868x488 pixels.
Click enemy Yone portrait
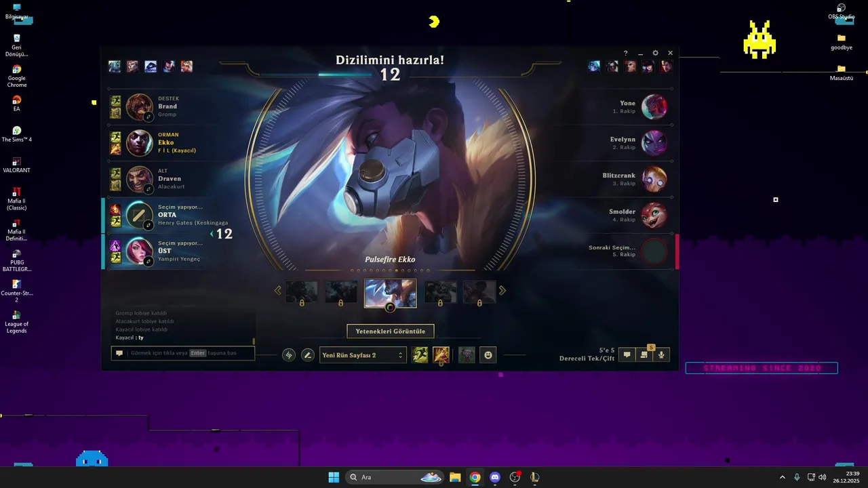(x=654, y=107)
